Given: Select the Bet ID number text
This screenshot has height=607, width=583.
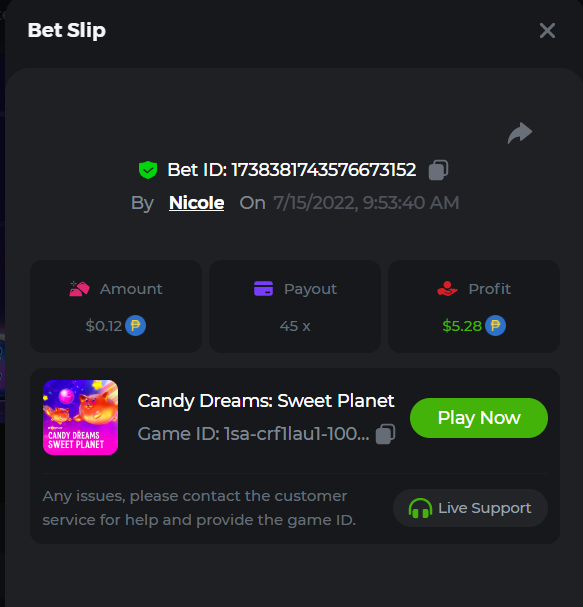Looking at the screenshot, I should pos(324,170).
